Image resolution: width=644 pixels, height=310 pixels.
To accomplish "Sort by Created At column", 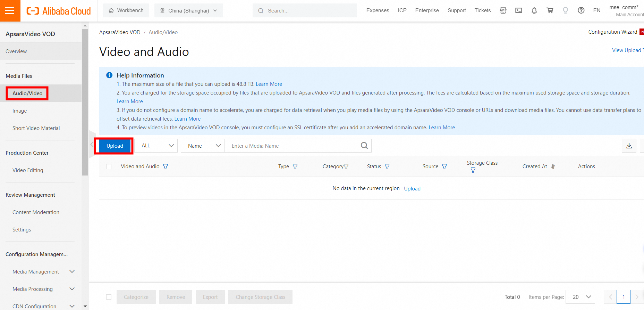I will tap(553, 166).
